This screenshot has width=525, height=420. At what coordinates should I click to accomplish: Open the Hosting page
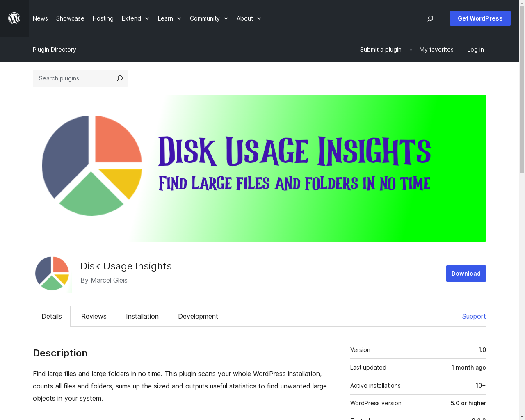coord(103,18)
